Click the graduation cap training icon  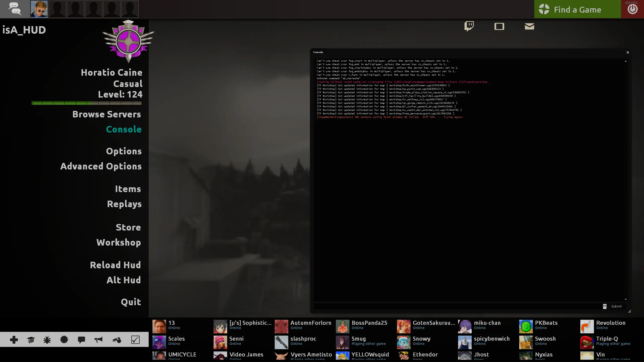click(31, 340)
